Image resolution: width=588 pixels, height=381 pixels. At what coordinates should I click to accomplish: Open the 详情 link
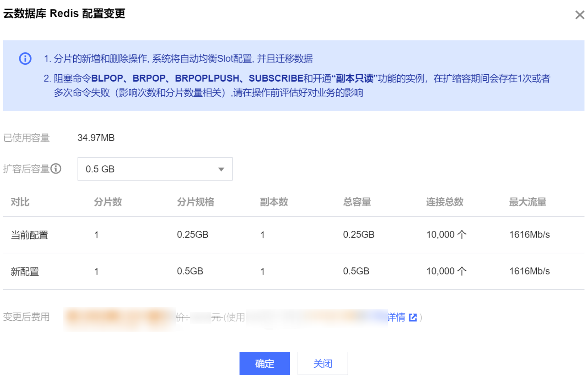(396, 317)
